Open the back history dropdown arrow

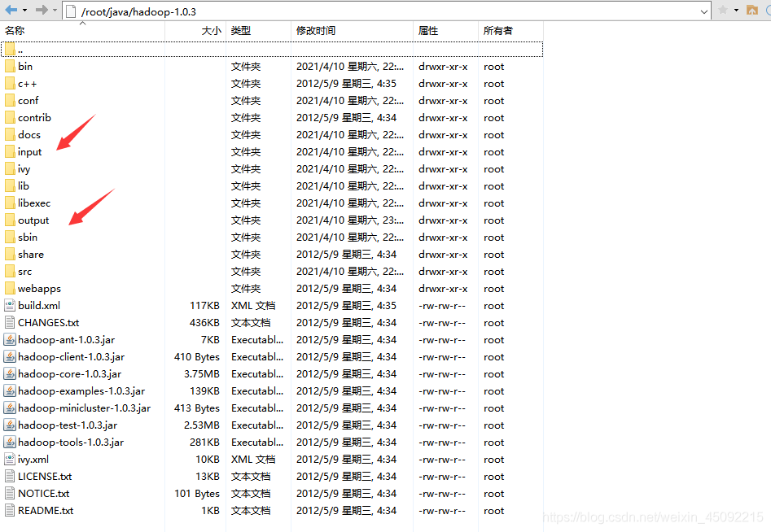(x=24, y=11)
